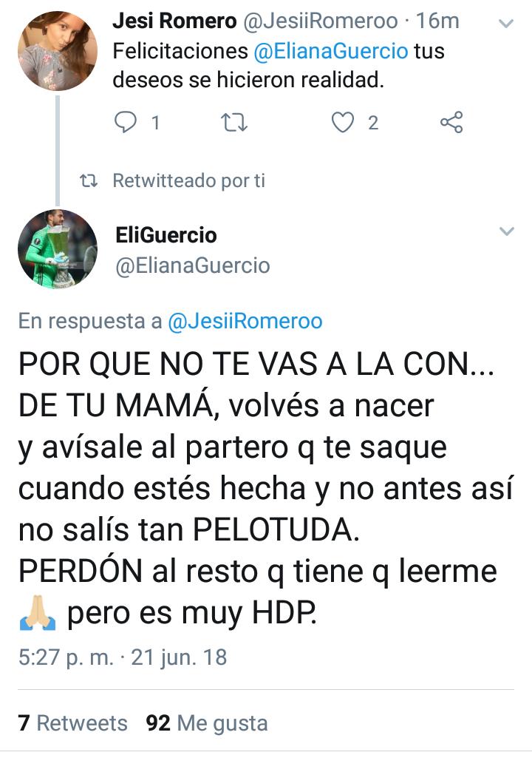Click the small retweet icon beside 'Retwitteado por ti'
The width and height of the screenshot is (532, 772).
(x=89, y=181)
